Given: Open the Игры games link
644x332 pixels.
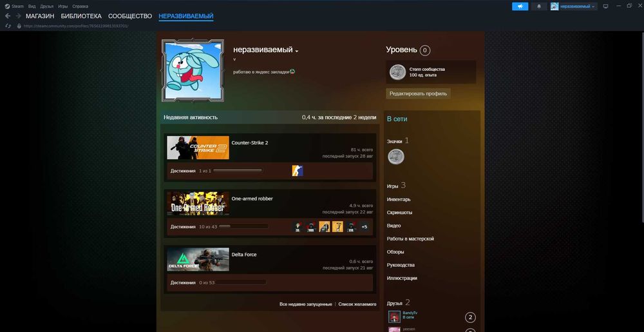Looking at the screenshot, I should coord(393,186).
